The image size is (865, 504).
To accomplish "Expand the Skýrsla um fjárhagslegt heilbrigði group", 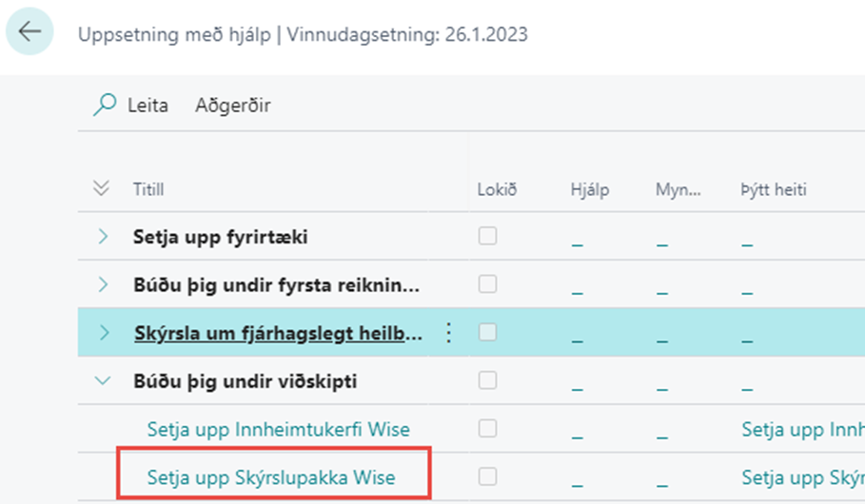I will (103, 333).
